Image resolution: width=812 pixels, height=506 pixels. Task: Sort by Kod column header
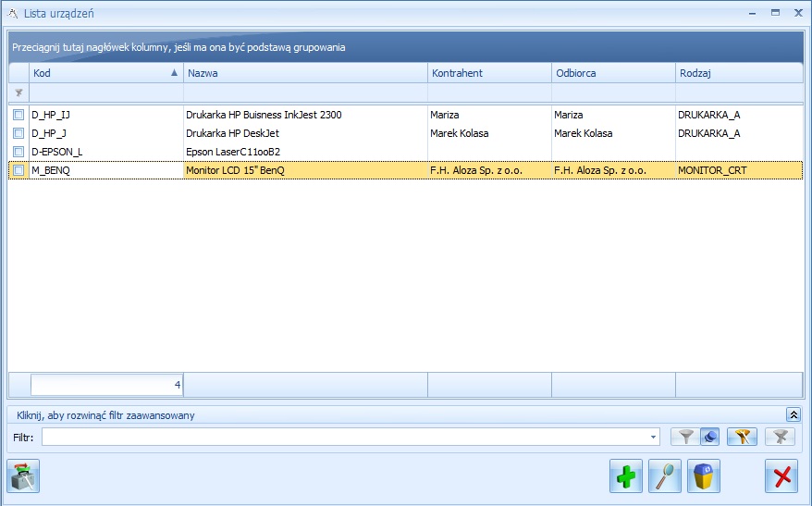[106, 73]
